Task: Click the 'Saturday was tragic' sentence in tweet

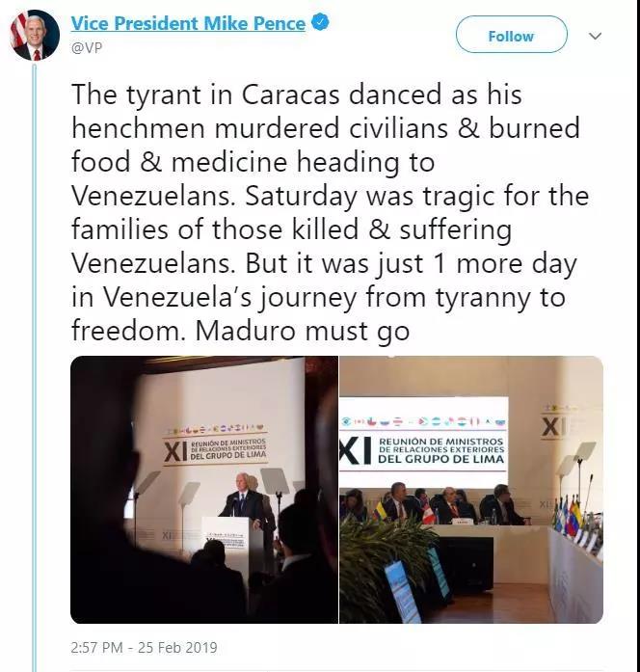Action: point(330,229)
